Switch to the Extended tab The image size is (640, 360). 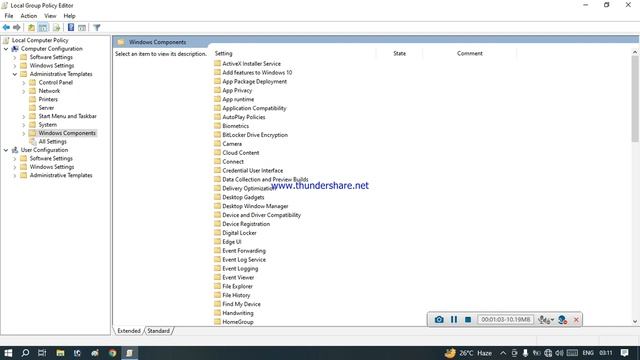(x=129, y=331)
